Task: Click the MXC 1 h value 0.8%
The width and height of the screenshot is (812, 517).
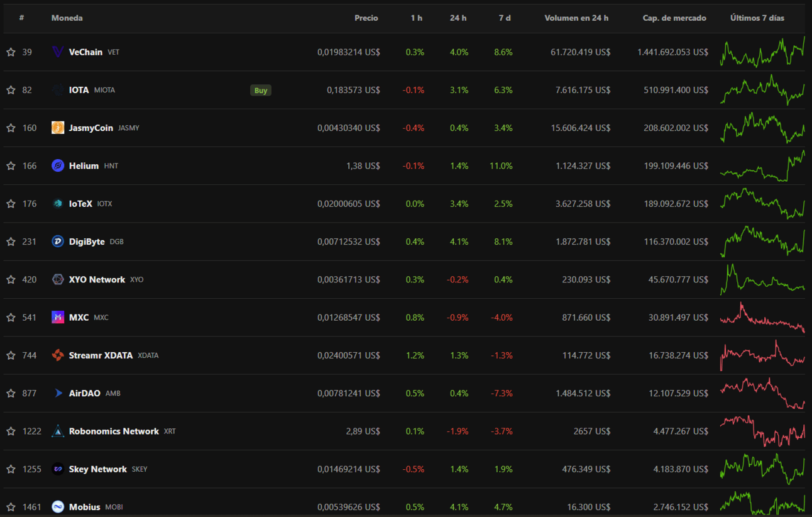Action: [x=415, y=318]
